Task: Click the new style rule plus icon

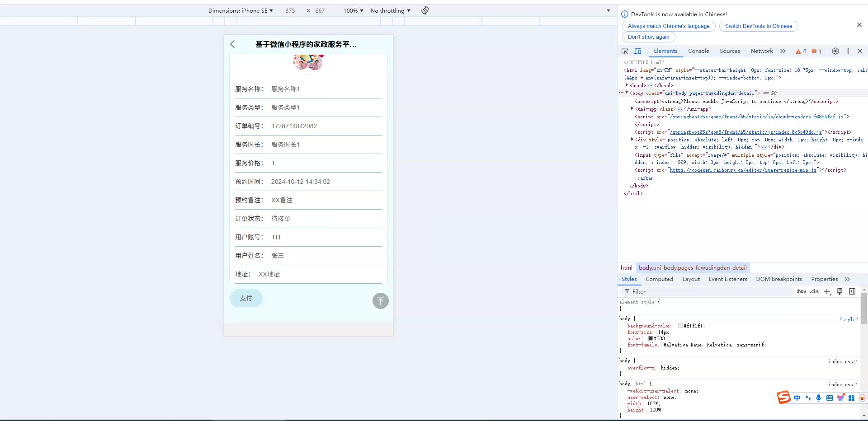Action: coord(827,291)
